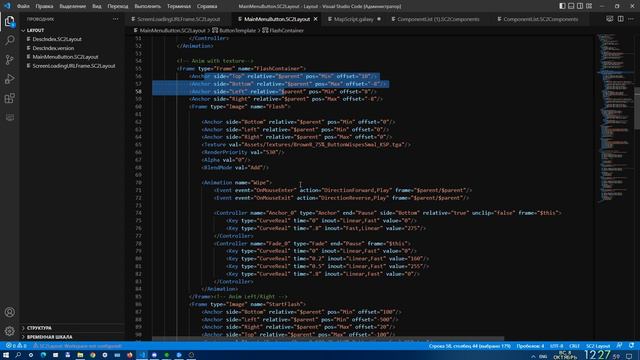Expand the СТРУКТУРА section

(39, 328)
